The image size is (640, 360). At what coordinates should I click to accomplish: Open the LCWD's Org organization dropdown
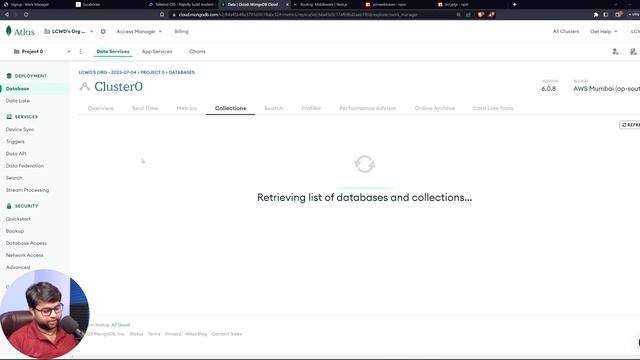click(69, 31)
